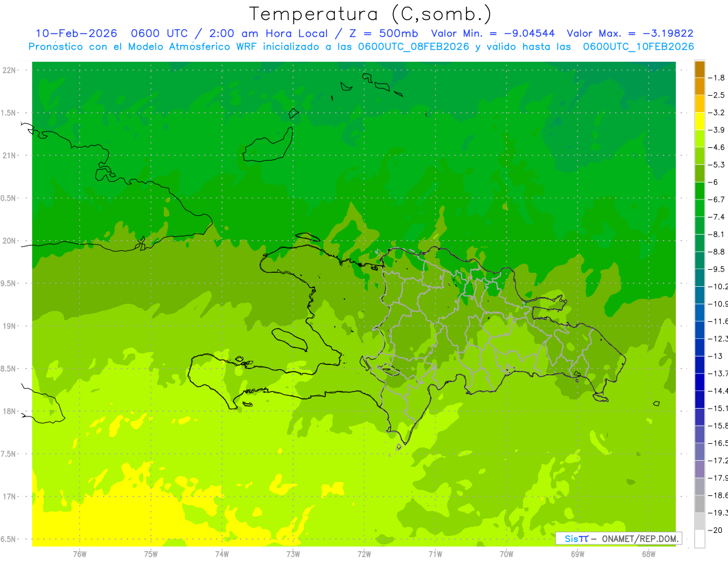This screenshot has width=728, height=562.
Task: Select the '10-Feb-2026' forecast date text
Action: point(75,33)
